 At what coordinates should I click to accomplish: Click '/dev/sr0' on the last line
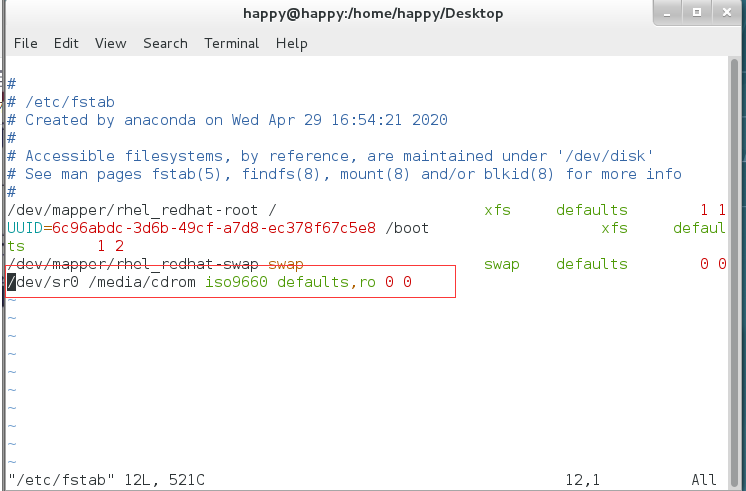[x=42, y=282]
